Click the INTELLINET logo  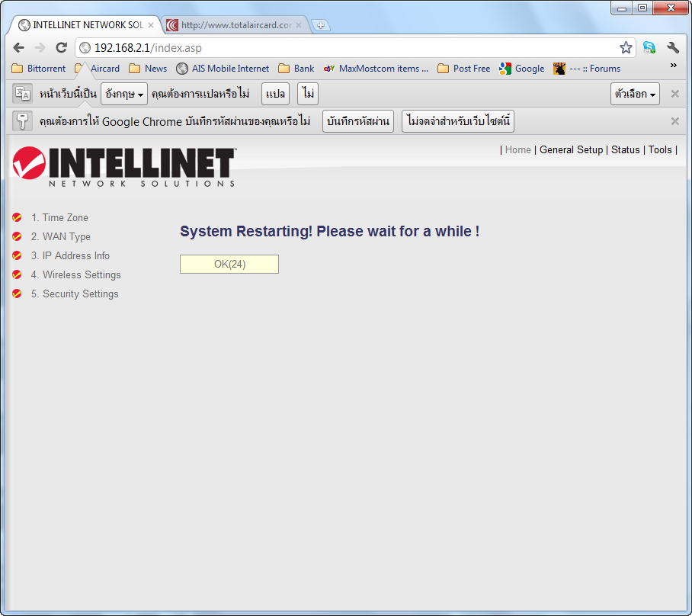pyautogui.click(x=124, y=166)
